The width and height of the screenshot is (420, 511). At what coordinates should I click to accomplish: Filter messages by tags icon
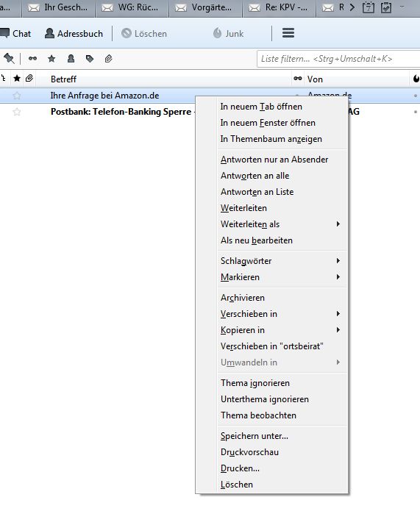coord(90,59)
